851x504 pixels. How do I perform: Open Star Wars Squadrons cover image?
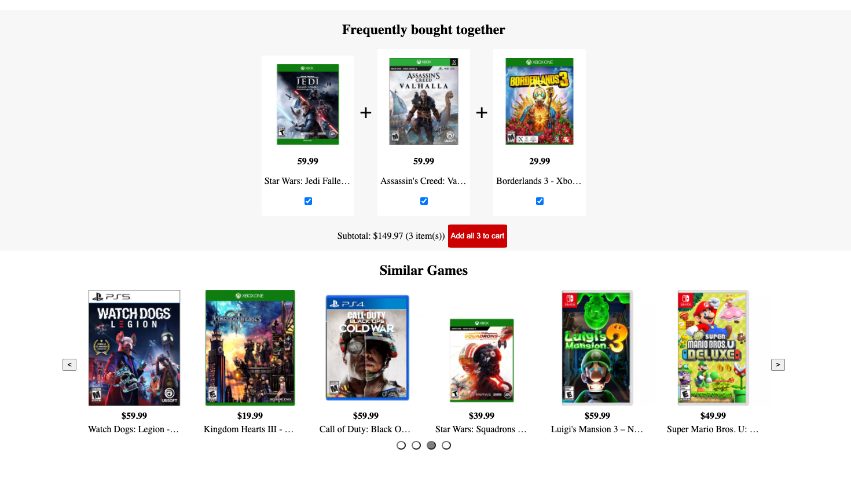point(482,360)
